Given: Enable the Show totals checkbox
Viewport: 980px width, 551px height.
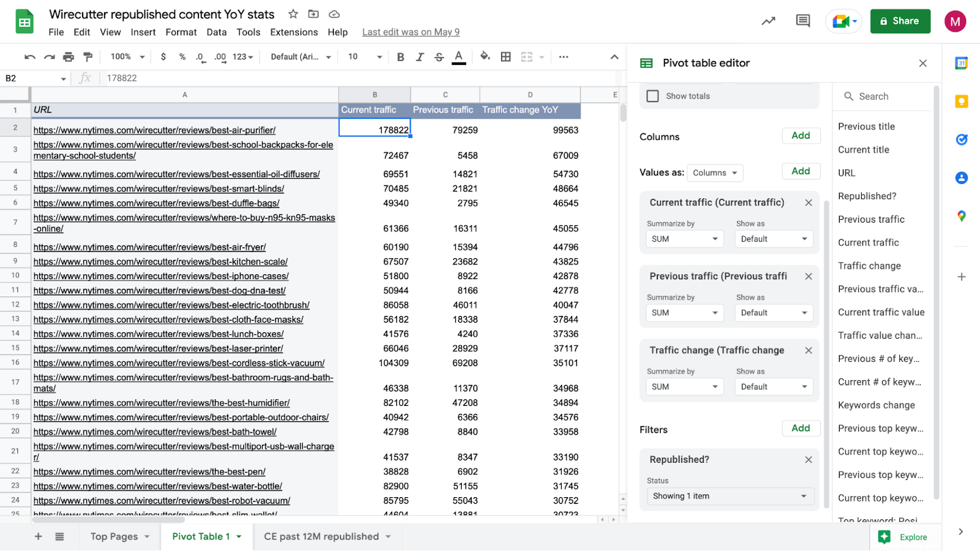Looking at the screenshot, I should point(653,96).
